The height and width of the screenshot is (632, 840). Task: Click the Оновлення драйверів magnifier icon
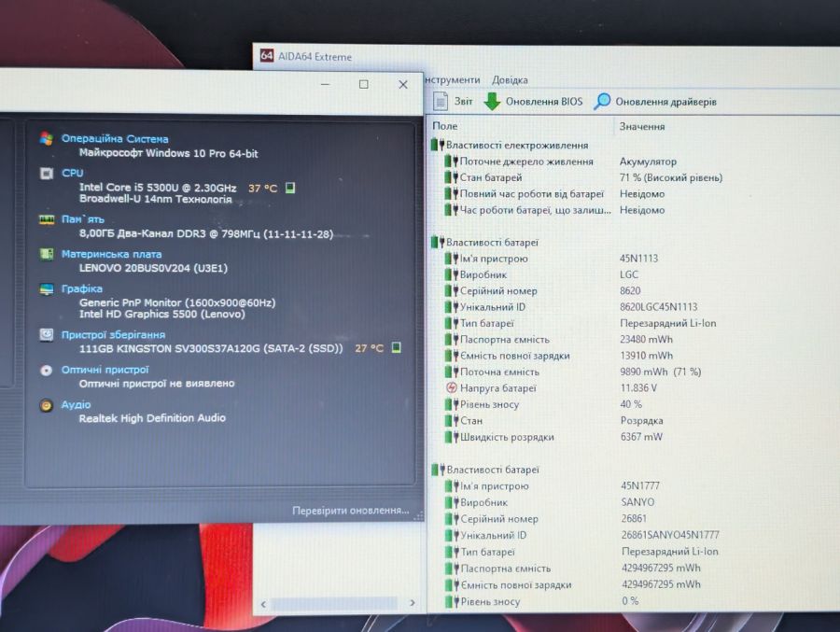[602, 101]
